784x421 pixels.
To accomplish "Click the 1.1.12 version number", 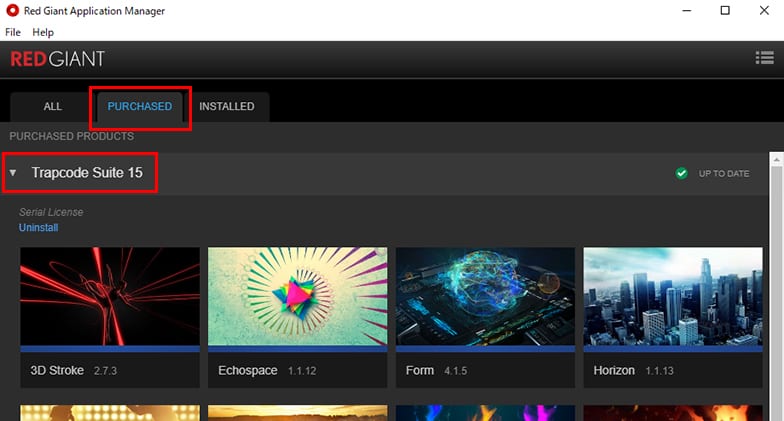I will (302, 371).
